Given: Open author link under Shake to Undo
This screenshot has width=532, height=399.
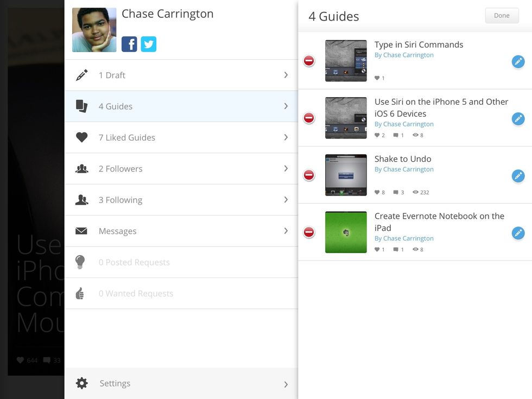Looking at the screenshot, I should (404, 169).
